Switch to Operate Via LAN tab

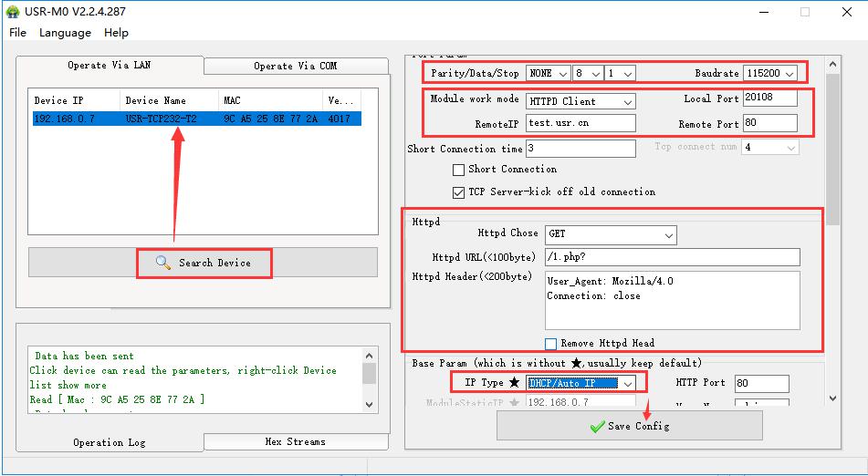(110, 66)
